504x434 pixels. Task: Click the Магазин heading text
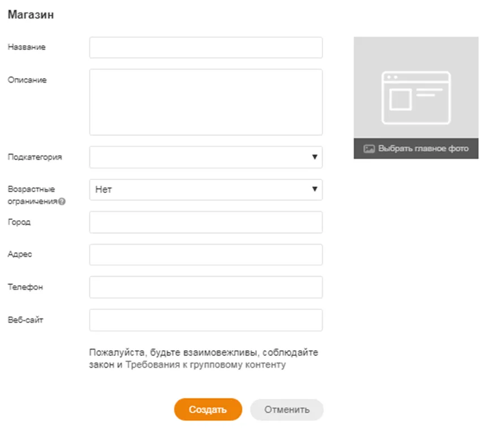point(31,15)
